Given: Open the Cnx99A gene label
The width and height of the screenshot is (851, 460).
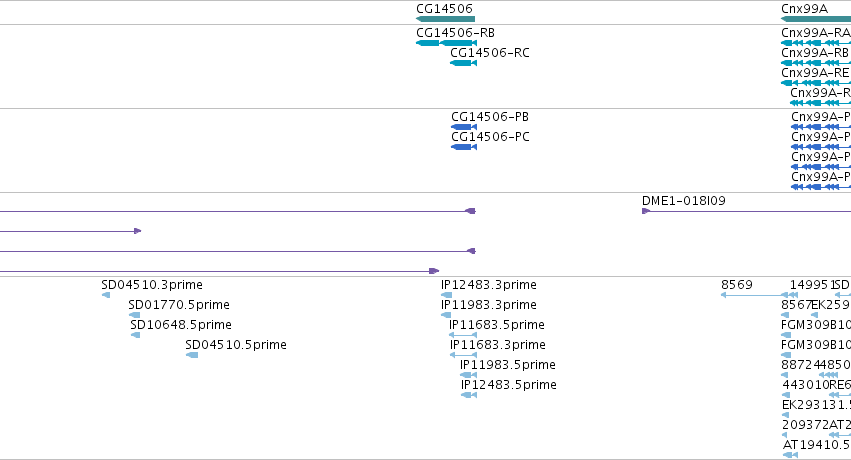Looking at the screenshot, I should (804, 9).
